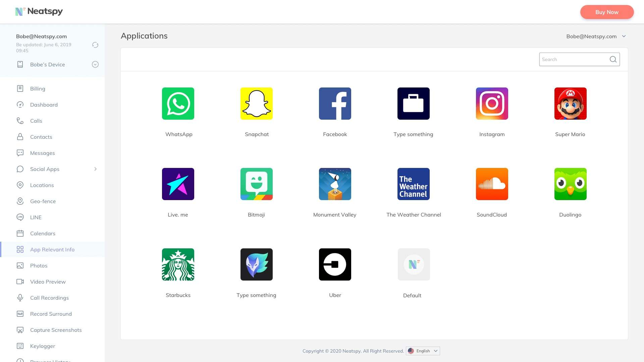
Task: Open the English language selector
Action: [423, 351]
